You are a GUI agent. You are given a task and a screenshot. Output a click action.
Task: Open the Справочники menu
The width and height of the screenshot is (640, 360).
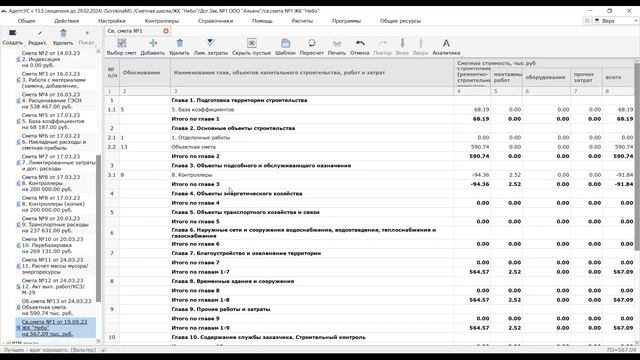pos(216,21)
